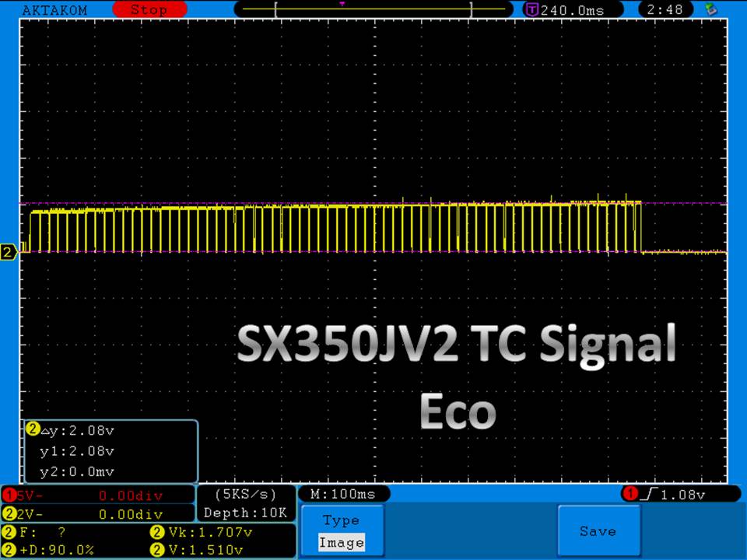Open the Type Image menu option
This screenshot has height=560, width=747.
pyautogui.click(x=342, y=531)
